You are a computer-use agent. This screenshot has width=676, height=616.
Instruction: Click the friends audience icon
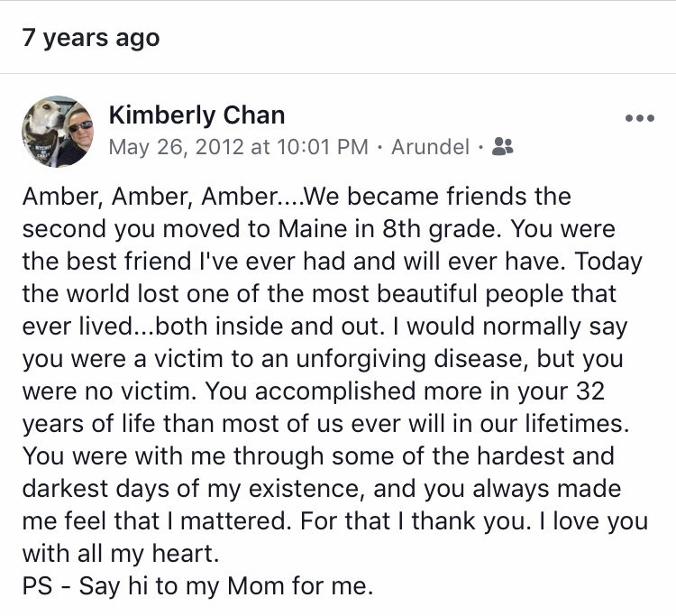[503, 146]
